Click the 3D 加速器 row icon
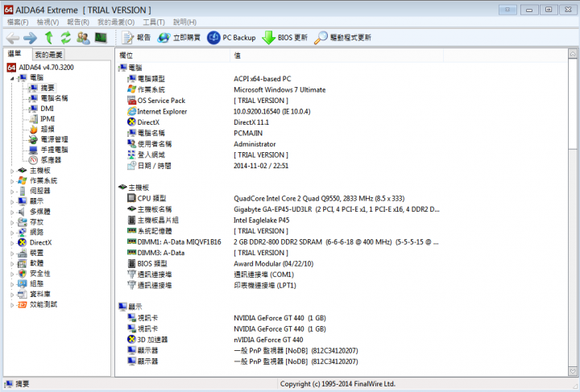 131,339
